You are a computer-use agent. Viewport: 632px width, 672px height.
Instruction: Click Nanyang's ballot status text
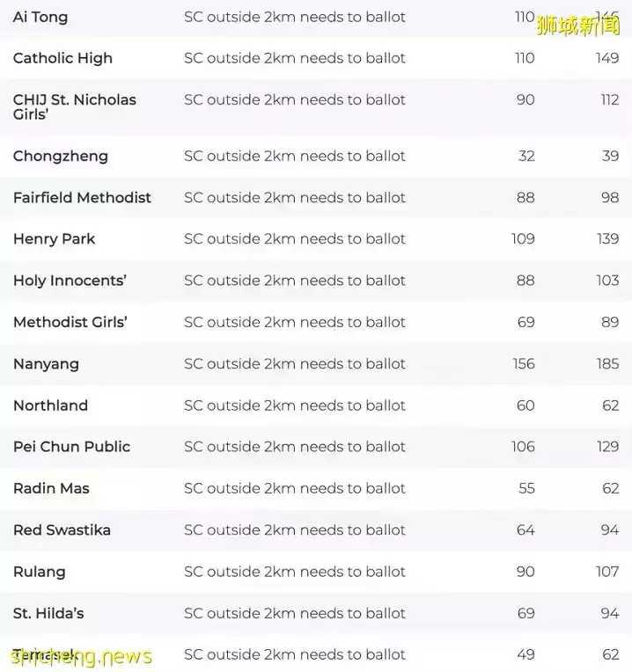(x=295, y=363)
